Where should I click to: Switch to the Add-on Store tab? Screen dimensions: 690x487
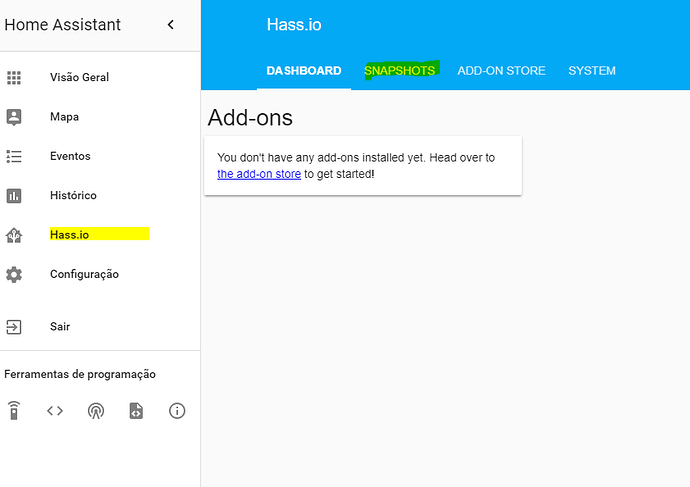(x=501, y=71)
